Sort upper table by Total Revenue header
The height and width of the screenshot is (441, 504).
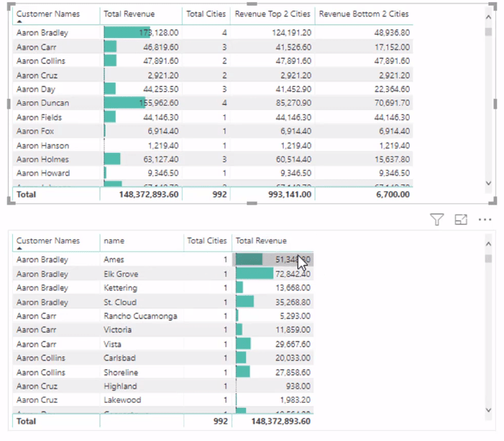coord(129,14)
